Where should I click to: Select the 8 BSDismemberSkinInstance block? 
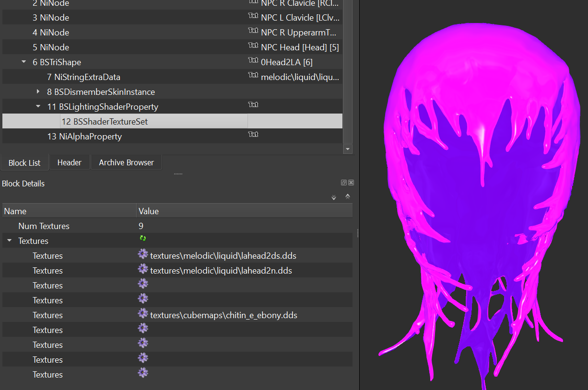tap(101, 92)
